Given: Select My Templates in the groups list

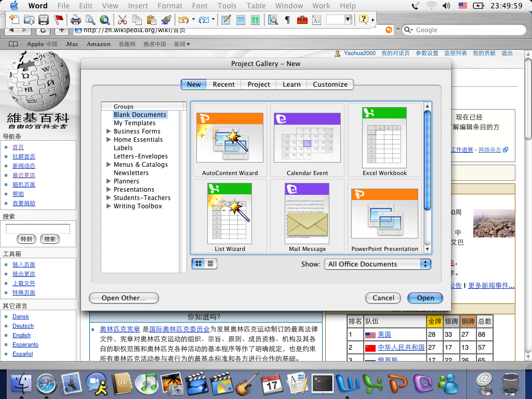Looking at the screenshot, I should coord(135,123).
